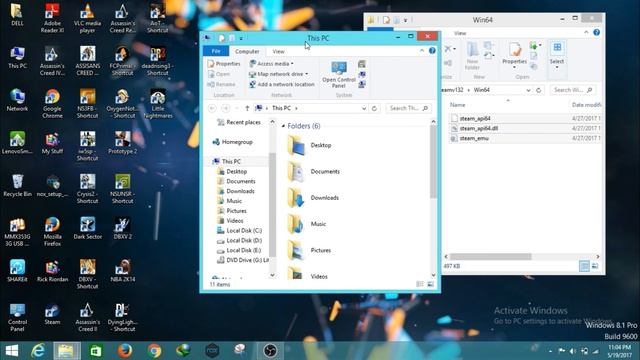Open the Downloads folder in main pane
The image size is (640, 360).
(x=313, y=198)
